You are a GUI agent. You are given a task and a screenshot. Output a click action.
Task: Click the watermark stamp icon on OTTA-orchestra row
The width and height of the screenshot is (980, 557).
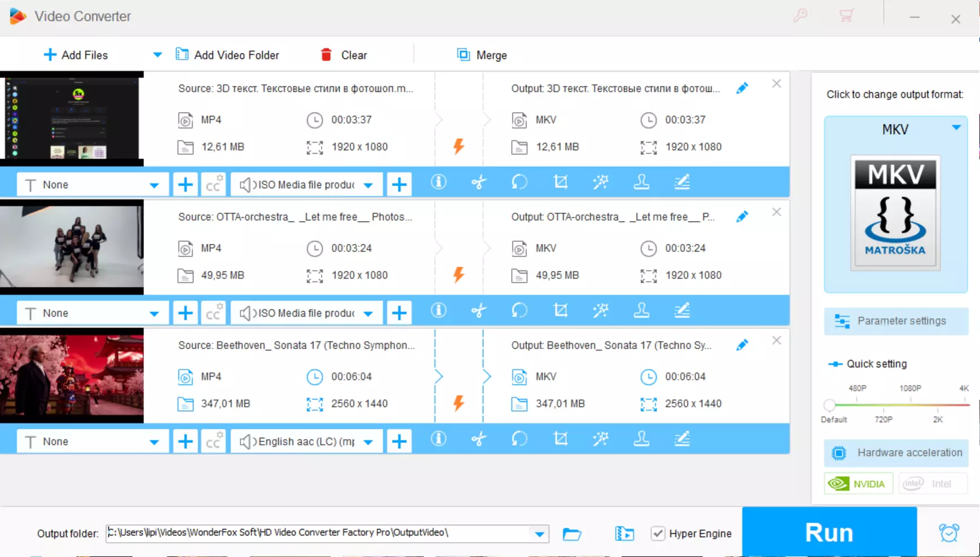pyautogui.click(x=641, y=311)
